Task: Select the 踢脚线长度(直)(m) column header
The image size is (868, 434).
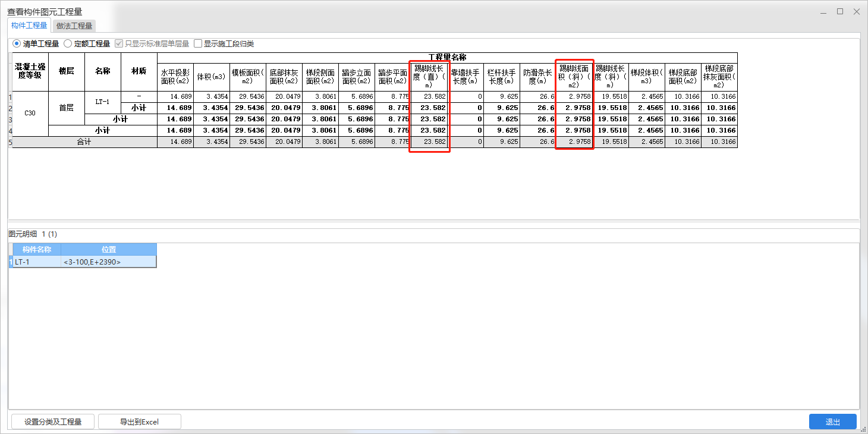Action: (x=429, y=77)
